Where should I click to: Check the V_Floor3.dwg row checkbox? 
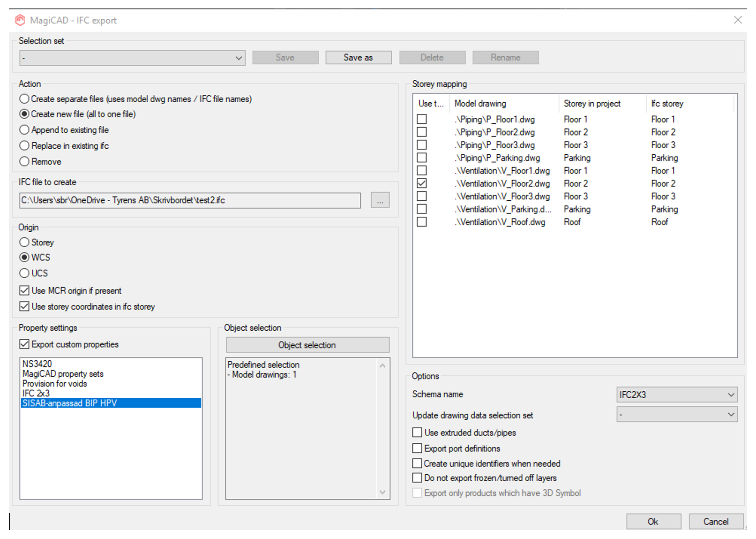pyautogui.click(x=422, y=196)
